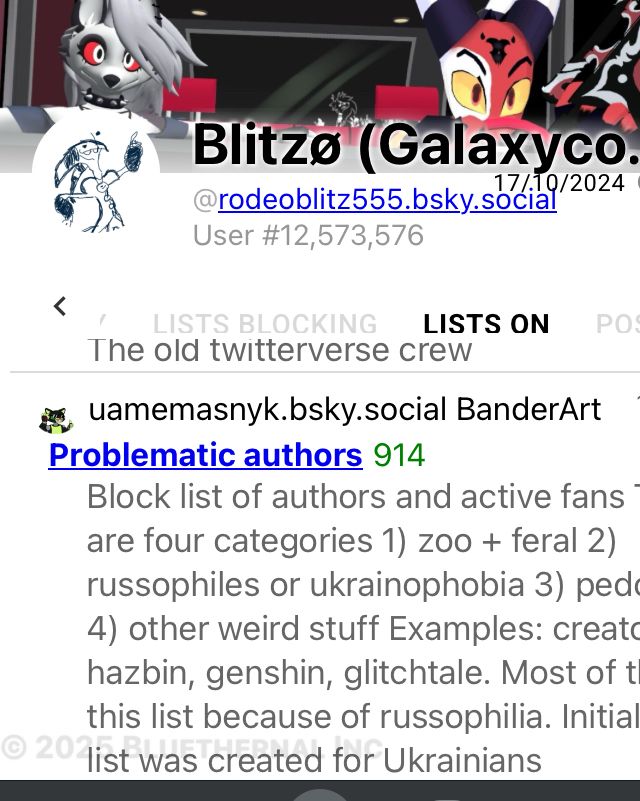The width and height of the screenshot is (640, 801).
Task: Open the rodeoblitz555.bsky.social handle link
Action: coord(387,199)
